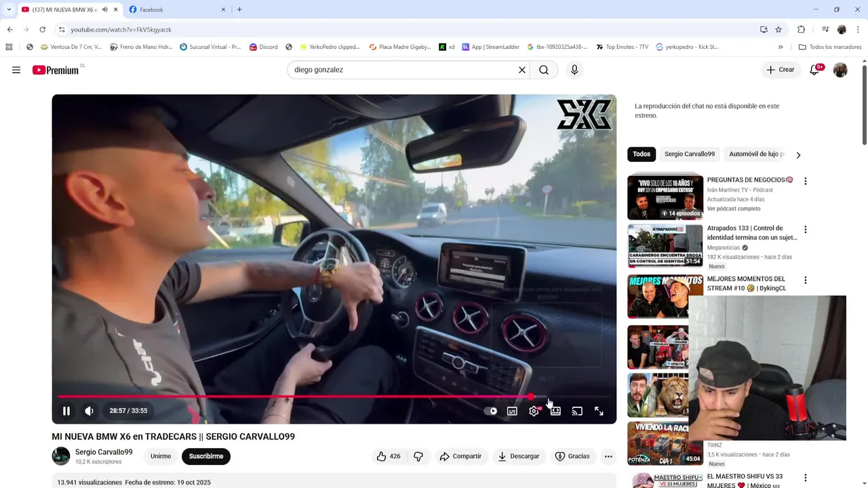Select the Sergio Carvallo99 filter chip
This screenshot has width=868, height=488.
coord(690,154)
